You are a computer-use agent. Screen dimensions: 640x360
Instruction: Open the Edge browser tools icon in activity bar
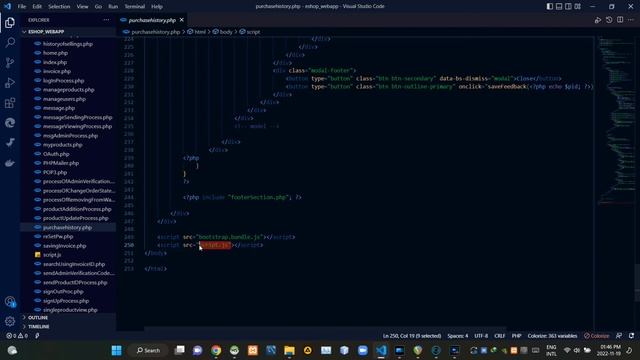[x=10, y=122]
